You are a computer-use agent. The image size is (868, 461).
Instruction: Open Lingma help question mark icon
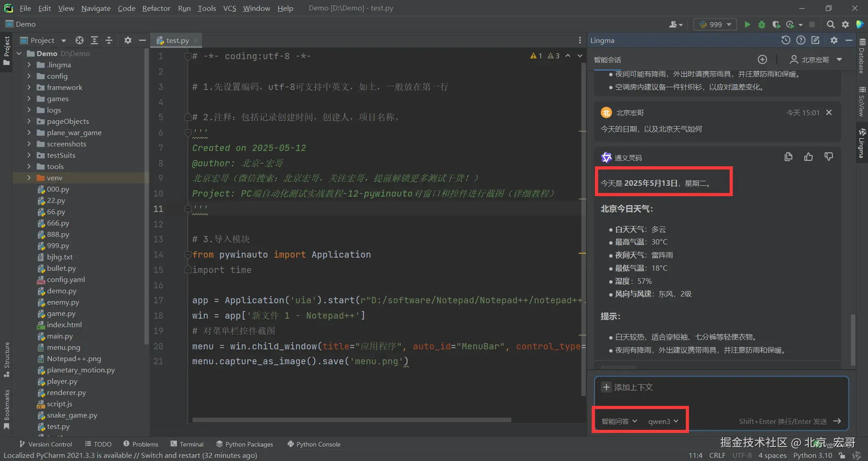coord(801,40)
